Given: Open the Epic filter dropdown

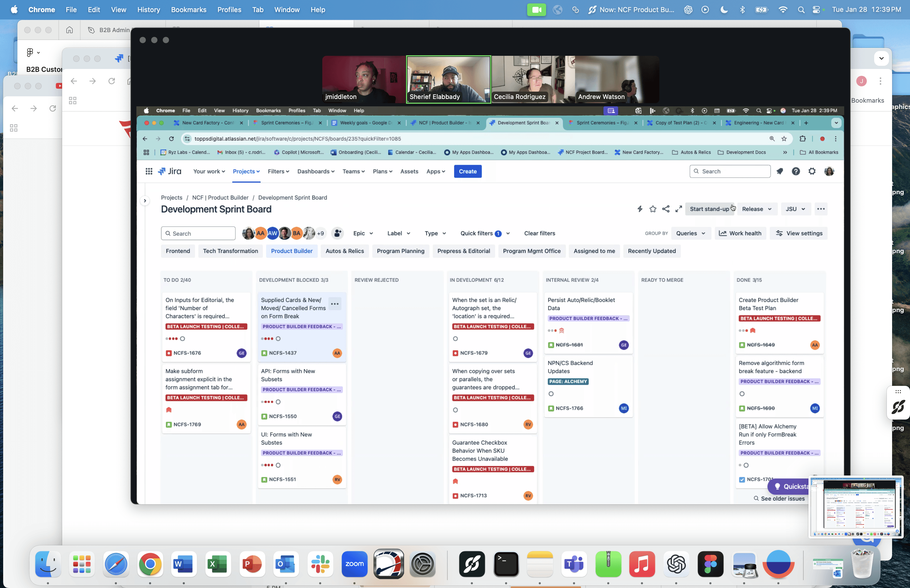Looking at the screenshot, I should click(x=363, y=233).
